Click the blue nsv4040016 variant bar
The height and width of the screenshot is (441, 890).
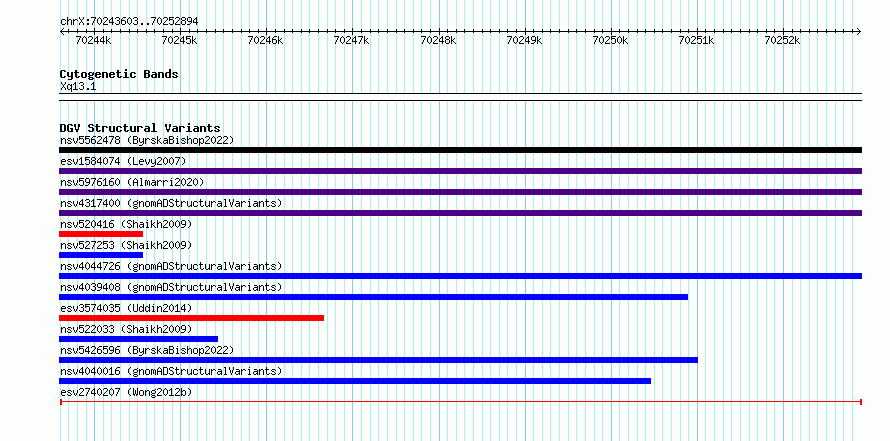click(x=355, y=381)
